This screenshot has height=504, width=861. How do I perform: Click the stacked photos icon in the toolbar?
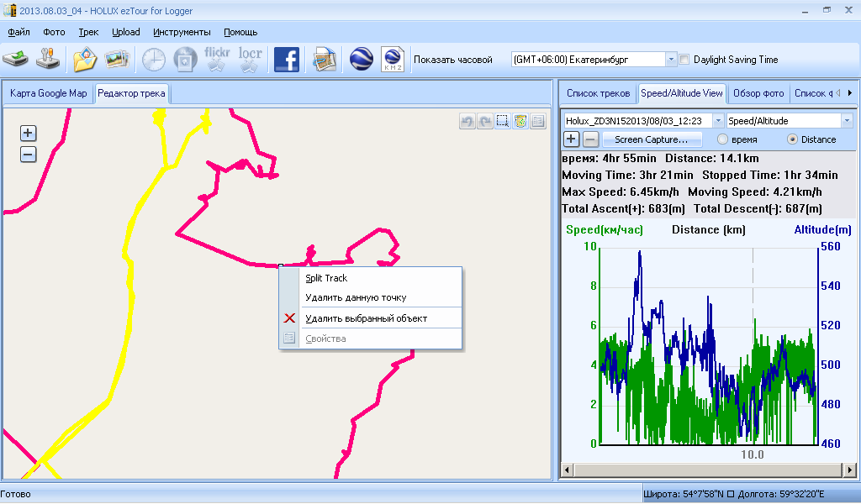click(117, 60)
